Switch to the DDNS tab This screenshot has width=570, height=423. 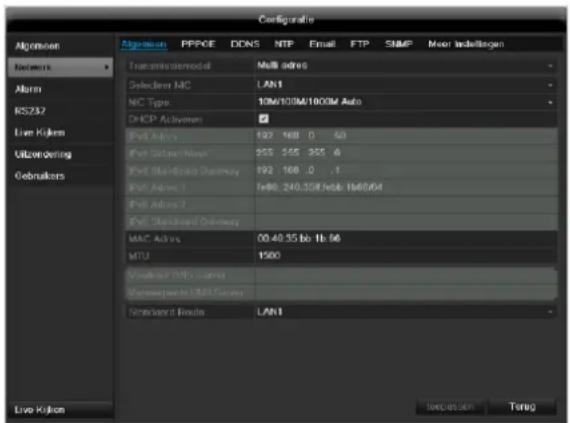point(245,44)
